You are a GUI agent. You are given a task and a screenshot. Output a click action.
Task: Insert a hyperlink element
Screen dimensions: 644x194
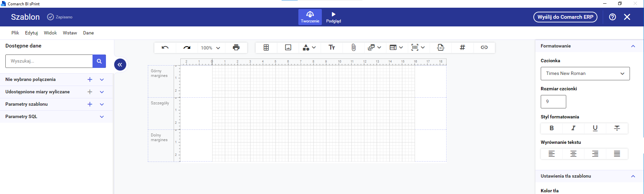pos(484,47)
